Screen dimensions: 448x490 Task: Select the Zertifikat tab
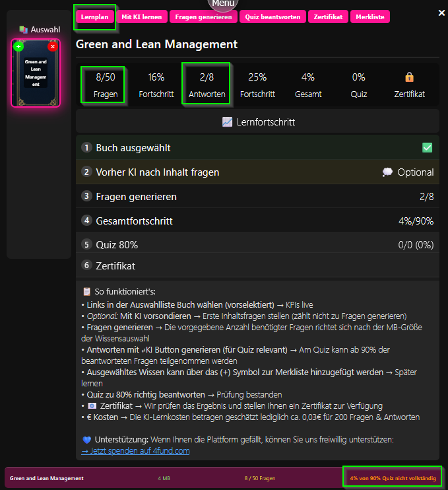tap(328, 17)
